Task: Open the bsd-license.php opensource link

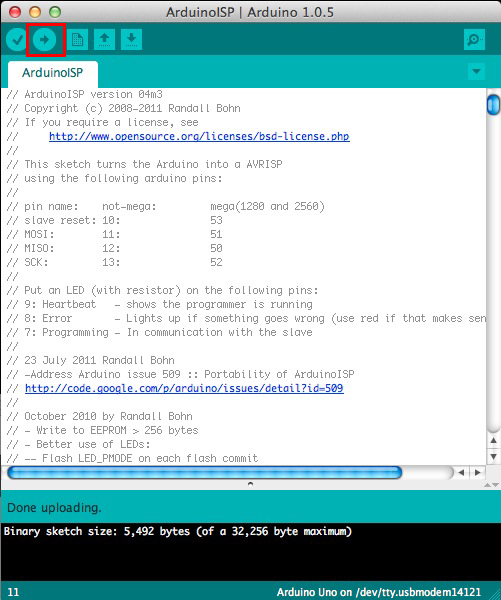Action: pos(199,136)
